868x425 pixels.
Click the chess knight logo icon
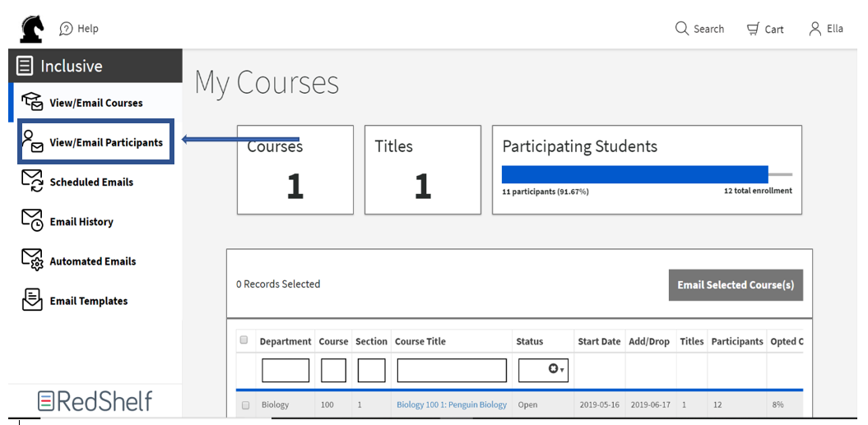click(x=32, y=29)
